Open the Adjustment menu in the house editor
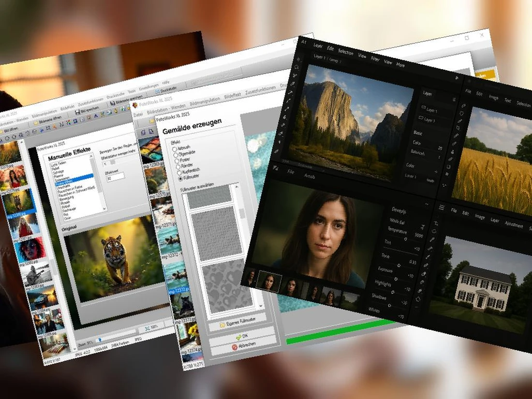The height and width of the screenshot is (399, 532). tap(514, 224)
